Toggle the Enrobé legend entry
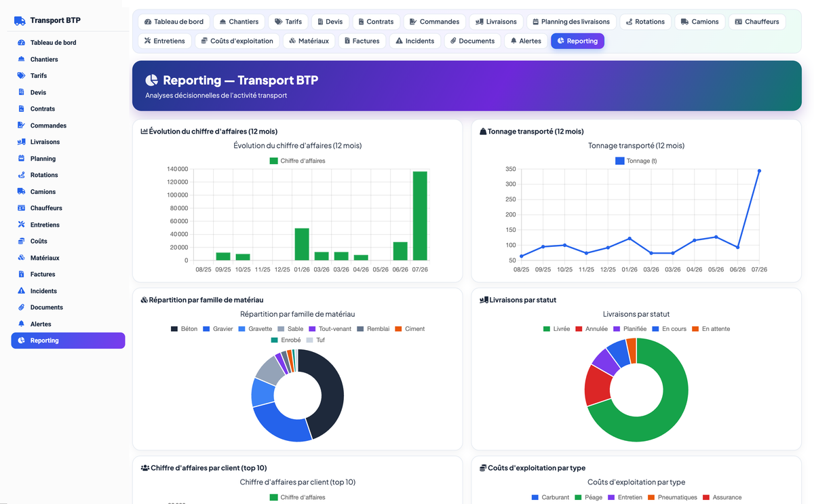 tap(286, 340)
